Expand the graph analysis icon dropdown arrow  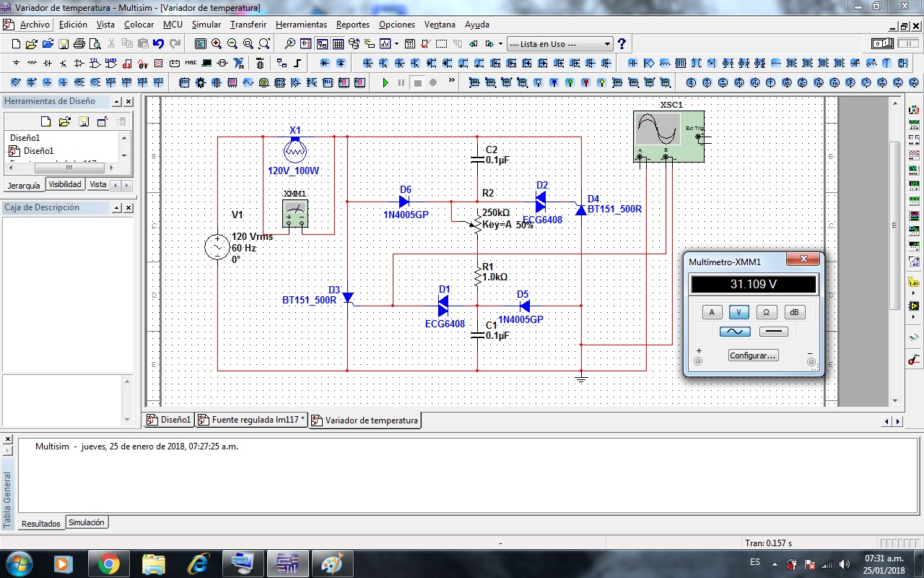pos(396,43)
